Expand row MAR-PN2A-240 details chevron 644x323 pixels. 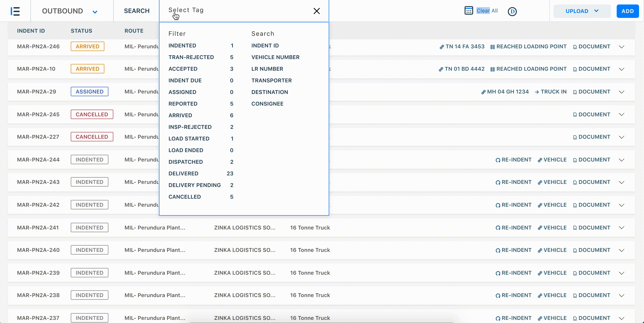point(622,250)
